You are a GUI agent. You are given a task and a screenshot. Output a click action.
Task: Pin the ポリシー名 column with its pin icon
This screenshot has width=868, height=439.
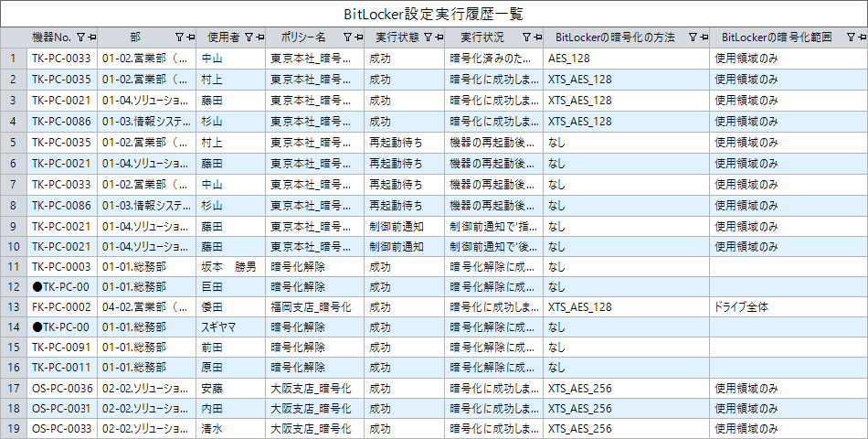point(357,37)
